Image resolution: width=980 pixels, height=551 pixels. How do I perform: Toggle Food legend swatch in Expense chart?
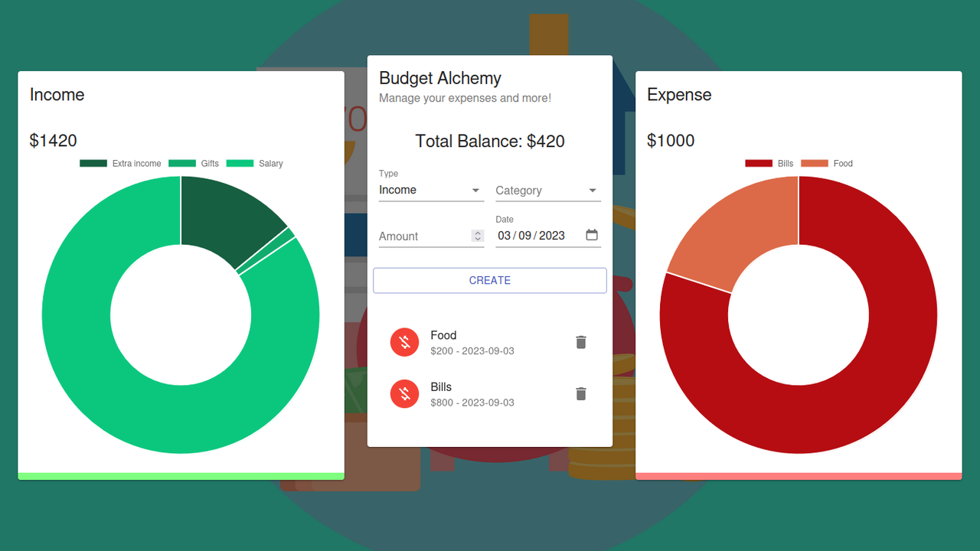pos(815,163)
